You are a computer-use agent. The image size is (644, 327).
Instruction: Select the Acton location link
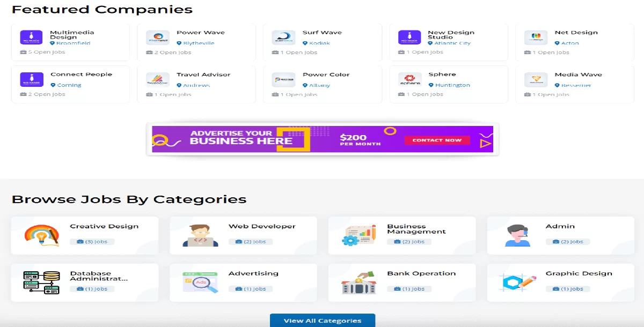click(570, 43)
